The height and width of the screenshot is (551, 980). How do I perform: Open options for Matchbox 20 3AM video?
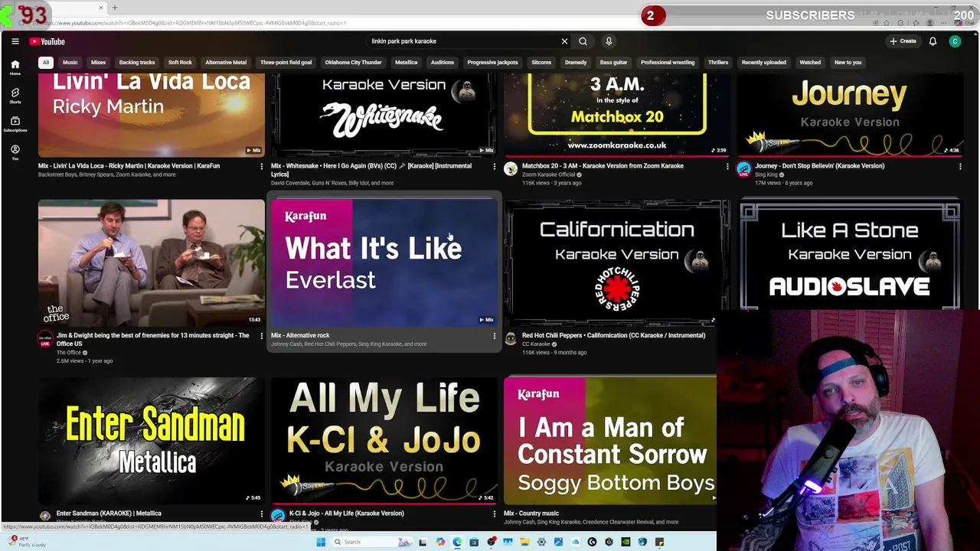click(x=727, y=166)
